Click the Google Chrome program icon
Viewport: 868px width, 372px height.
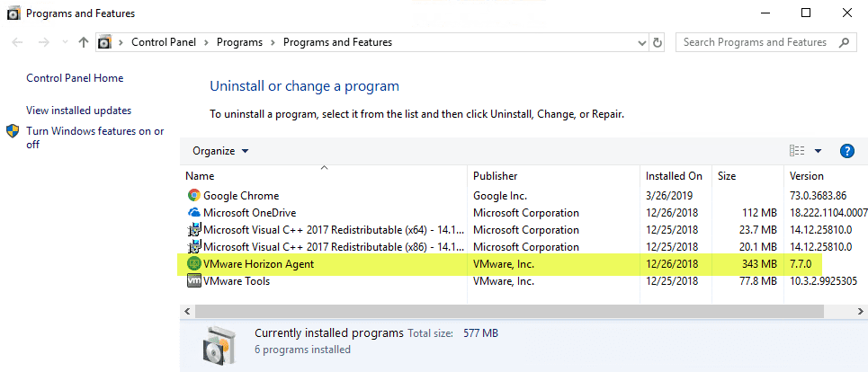click(194, 196)
